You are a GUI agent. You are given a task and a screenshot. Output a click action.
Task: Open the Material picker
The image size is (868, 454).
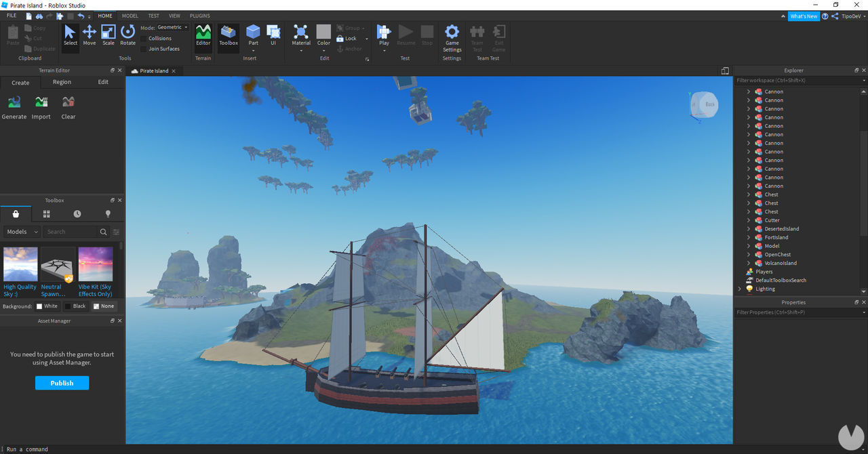pos(301,35)
